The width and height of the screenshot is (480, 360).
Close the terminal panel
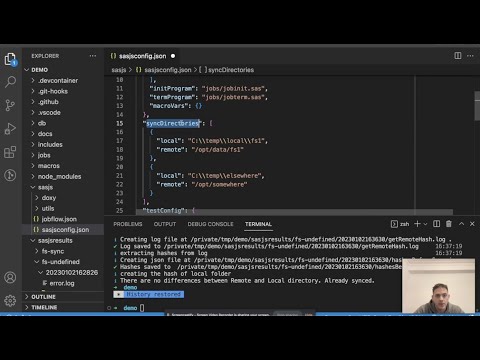[x=472, y=224]
